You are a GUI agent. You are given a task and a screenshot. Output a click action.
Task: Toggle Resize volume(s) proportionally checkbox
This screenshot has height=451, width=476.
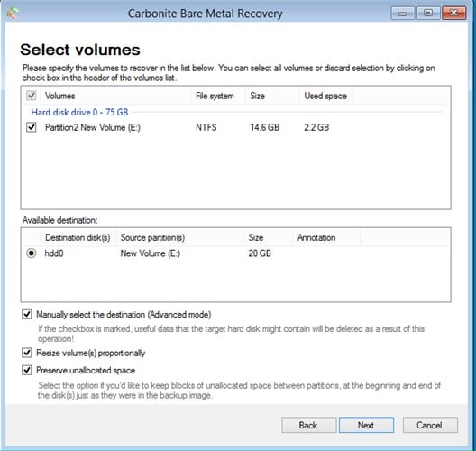(x=27, y=353)
